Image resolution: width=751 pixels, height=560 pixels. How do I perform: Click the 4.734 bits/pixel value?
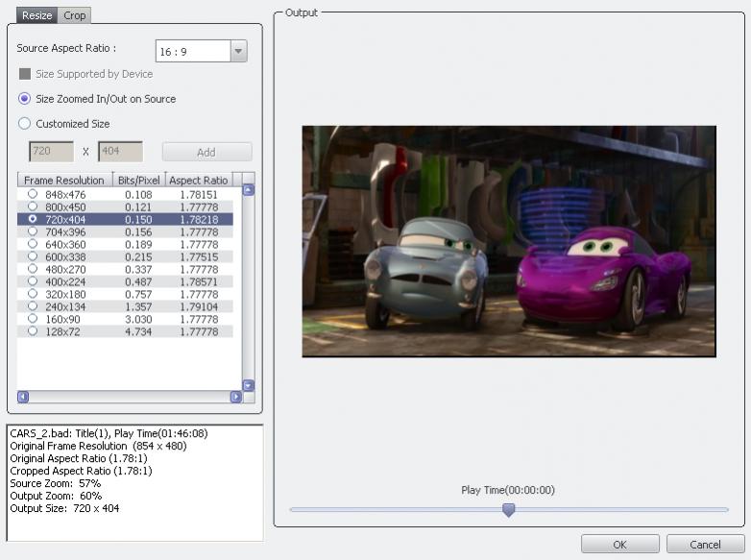(138, 331)
